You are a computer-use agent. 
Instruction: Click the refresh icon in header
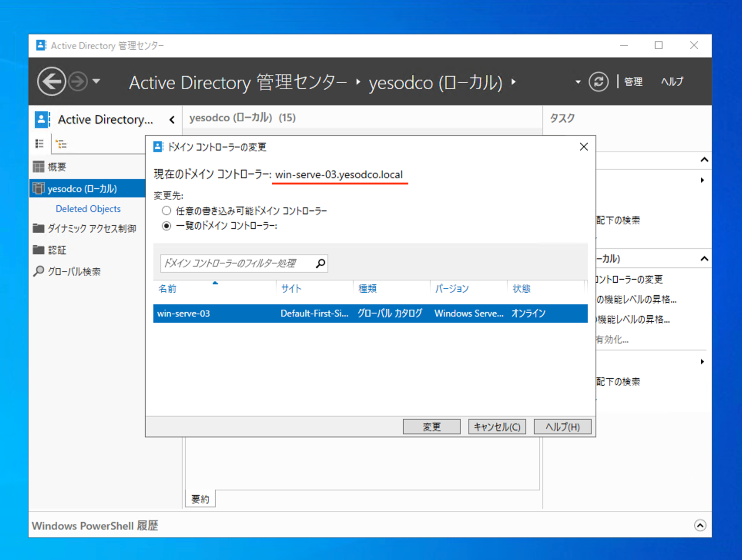pyautogui.click(x=598, y=82)
